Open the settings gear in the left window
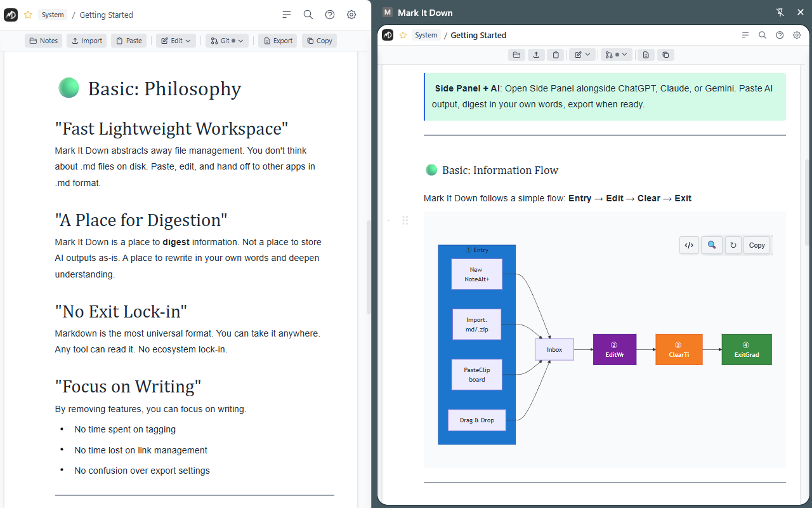Viewport: 812px width, 508px height. (351, 14)
